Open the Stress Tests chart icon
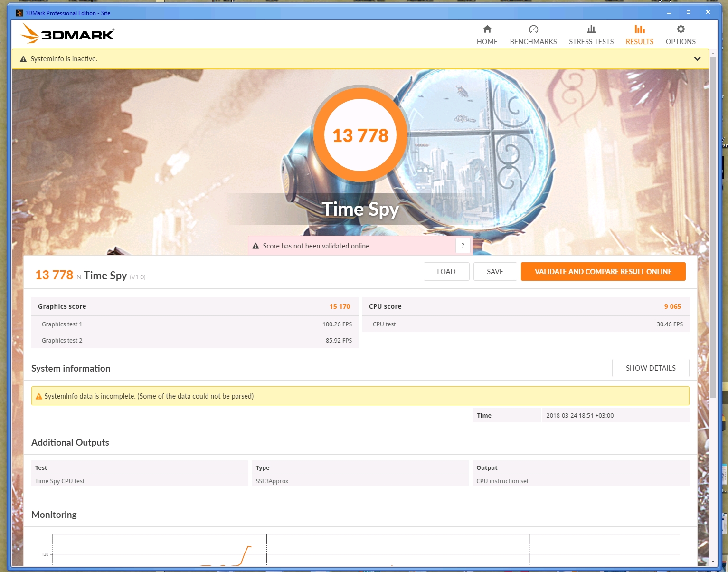Viewport: 728px width, 572px height. [591, 29]
